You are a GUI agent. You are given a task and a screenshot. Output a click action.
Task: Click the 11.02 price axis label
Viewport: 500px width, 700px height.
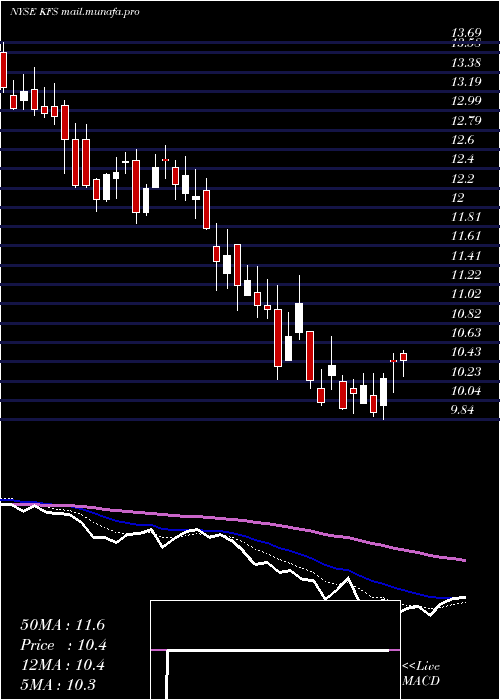[466, 294]
